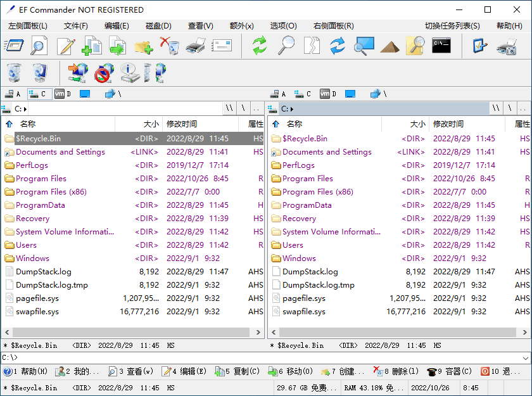Click the F5 复制(C) button

237,371
